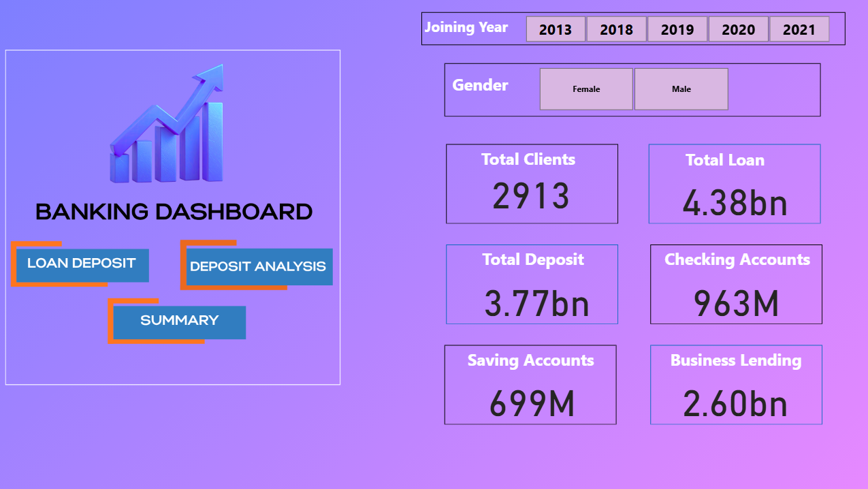
Task: Select year 2018 in Joining Year slicer
Action: 616,29
